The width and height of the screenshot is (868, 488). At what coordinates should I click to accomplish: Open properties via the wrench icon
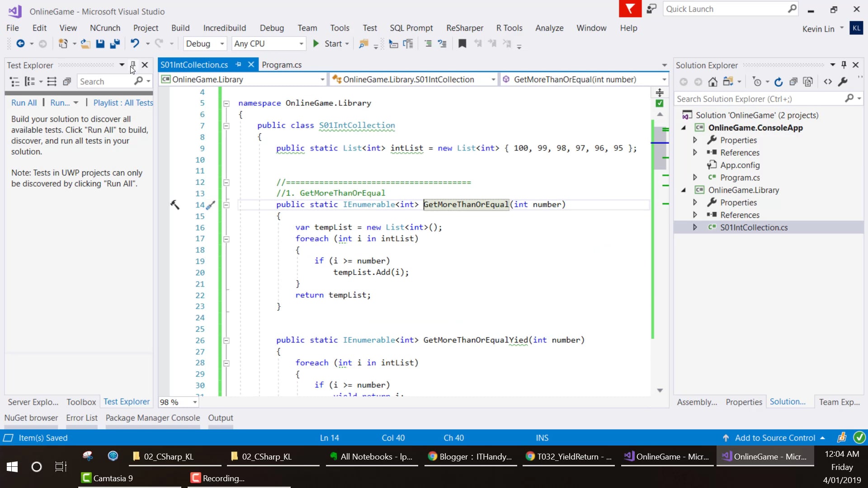(842, 82)
